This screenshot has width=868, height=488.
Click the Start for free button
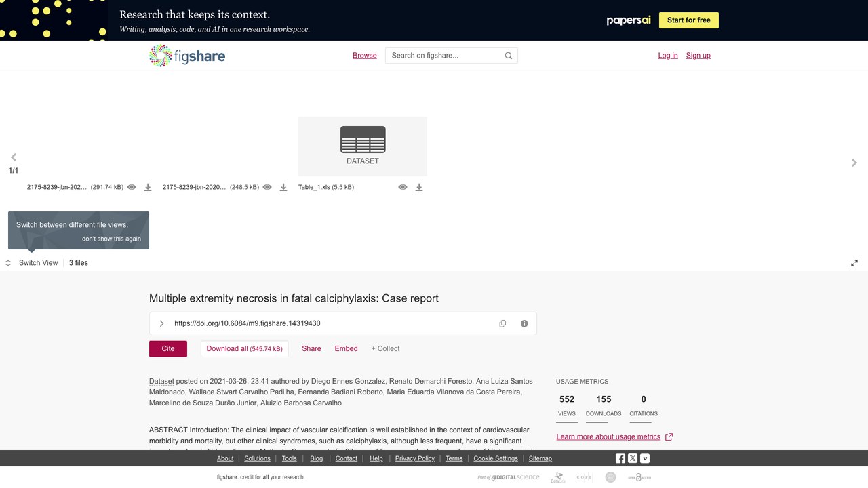point(689,20)
